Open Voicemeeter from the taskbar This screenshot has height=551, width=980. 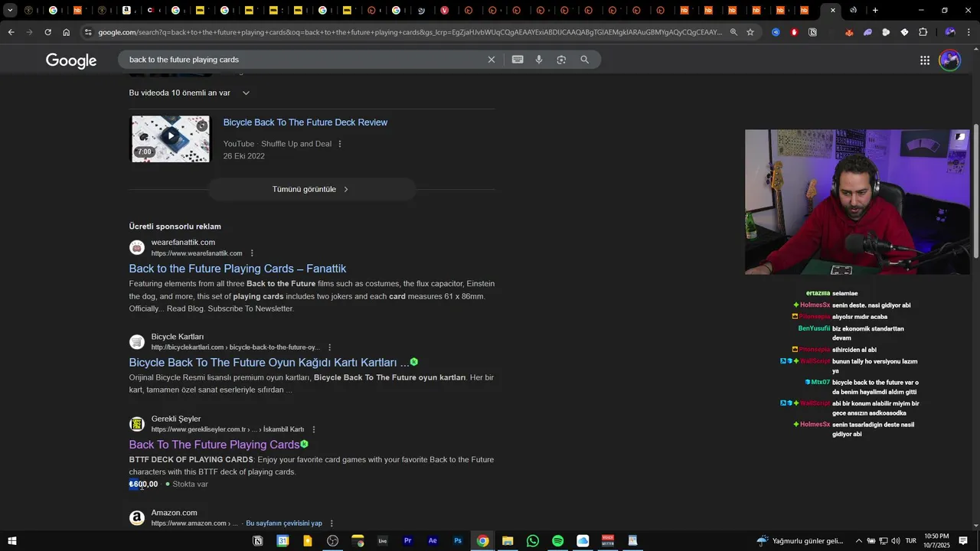(608, 541)
